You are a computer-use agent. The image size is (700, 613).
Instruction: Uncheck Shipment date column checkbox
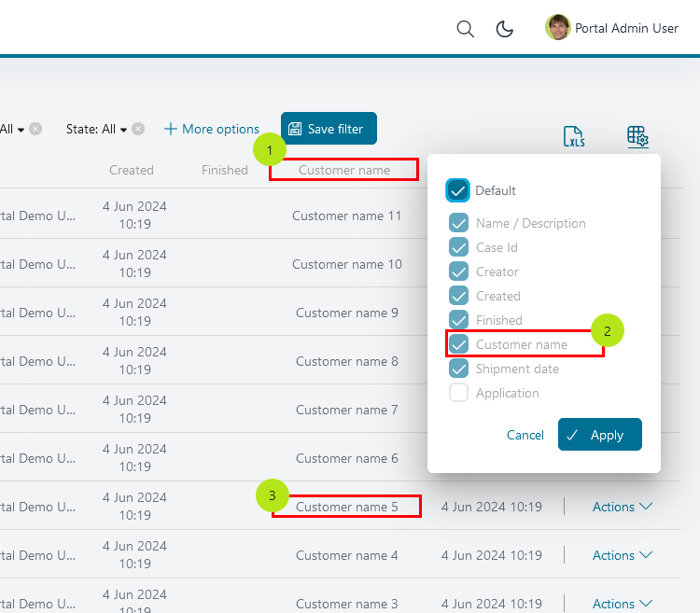[x=458, y=369]
